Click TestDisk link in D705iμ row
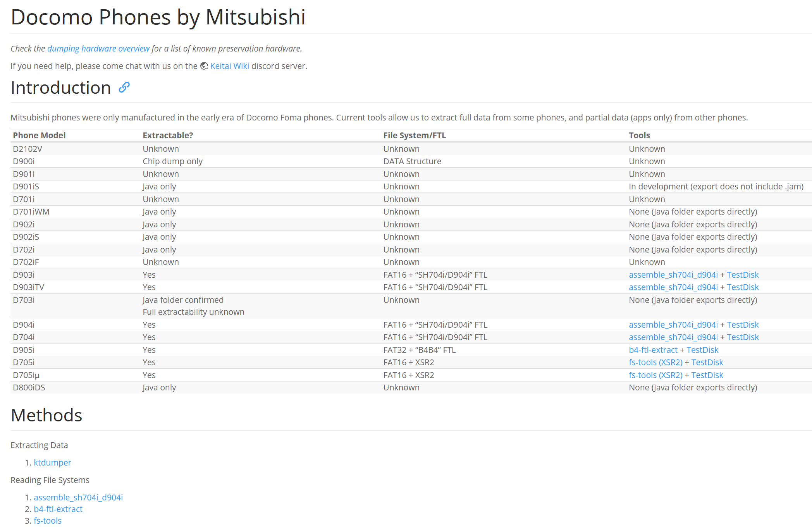This screenshot has width=812, height=531. 707,375
